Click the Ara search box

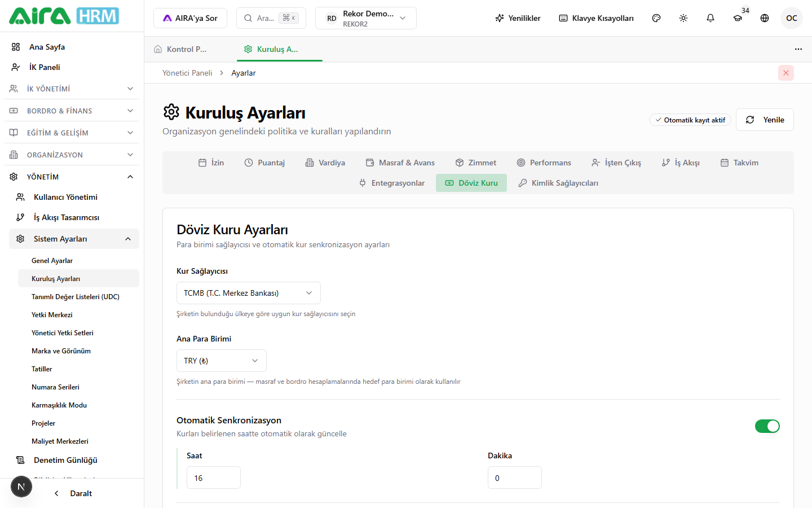click(x=271, y=18)
